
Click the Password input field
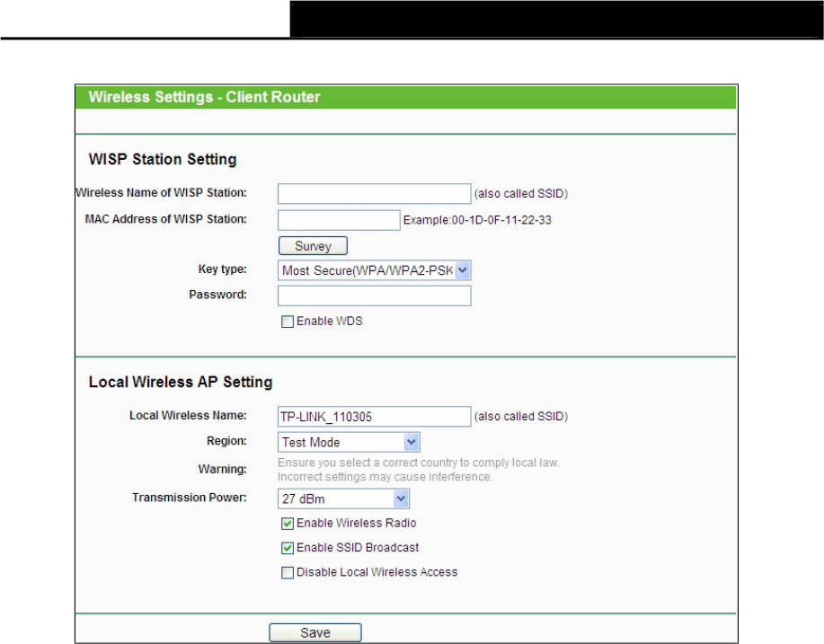click(374, 296)
